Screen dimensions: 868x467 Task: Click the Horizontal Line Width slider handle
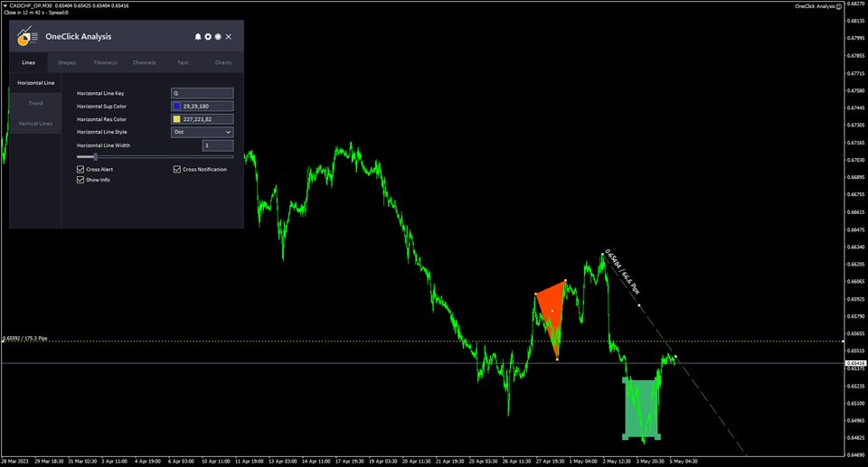coord(95,157)
